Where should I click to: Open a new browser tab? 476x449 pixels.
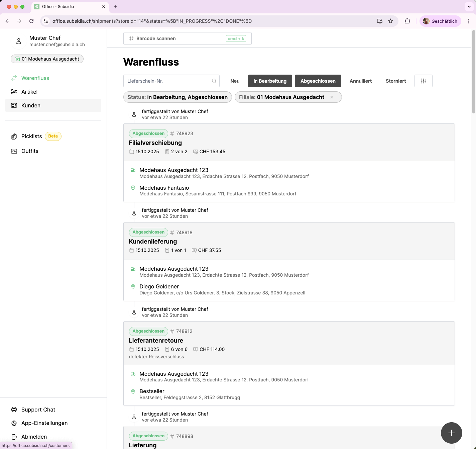coord(116,7)
